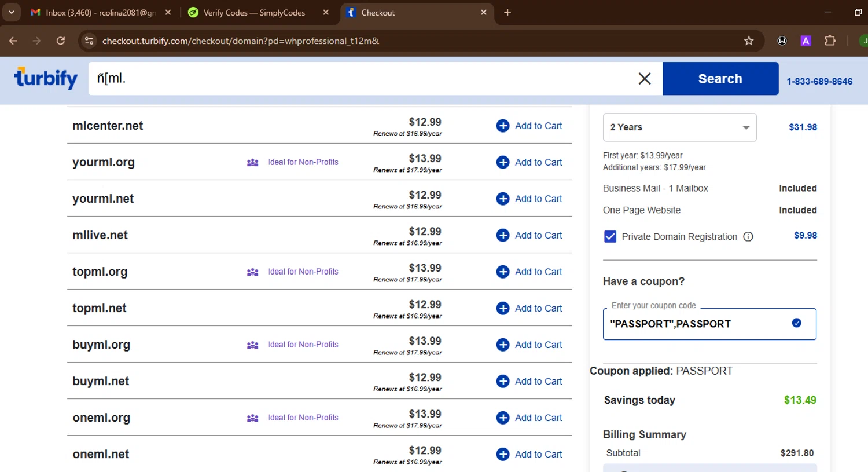Go back to previous page
Image resolution: width=868 pixels, height=472 pixels.
point(13,41)
